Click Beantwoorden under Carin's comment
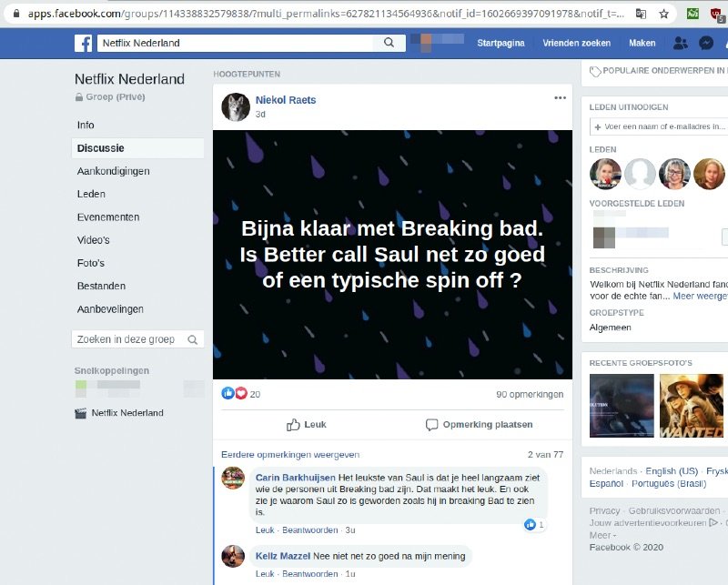 click(310, 530)
